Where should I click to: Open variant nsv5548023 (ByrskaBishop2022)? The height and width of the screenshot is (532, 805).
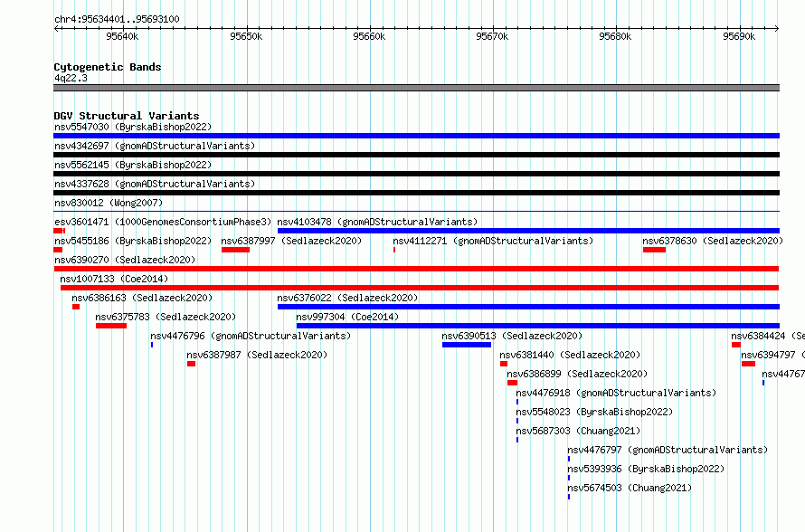tap(594, 412)
